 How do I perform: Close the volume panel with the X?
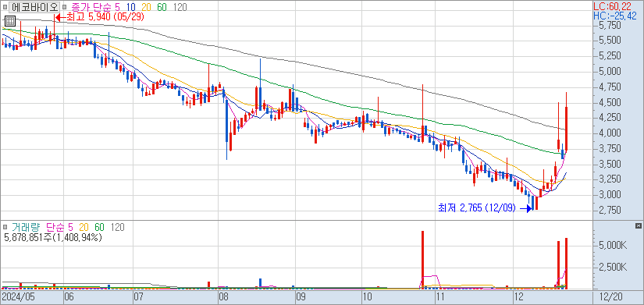pyautogui.click(x=638, y=226)
